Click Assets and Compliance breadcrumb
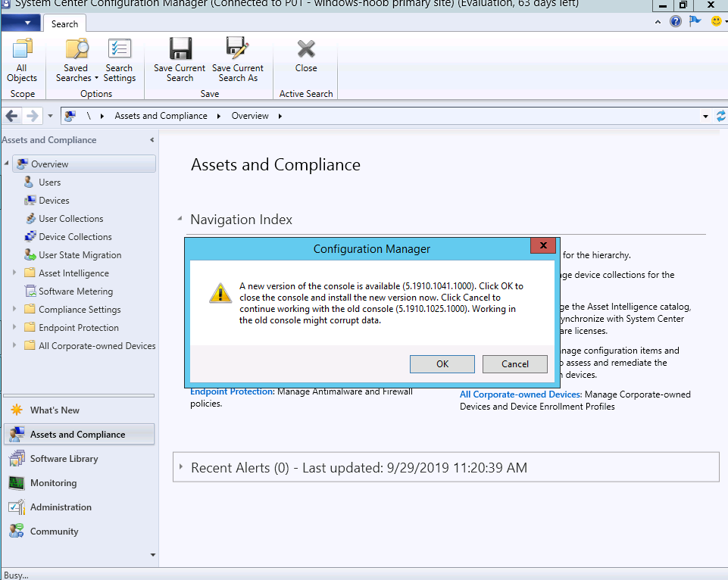Image resolution: width=728 pixels, height=580 pixels. [x=161, y=116]
